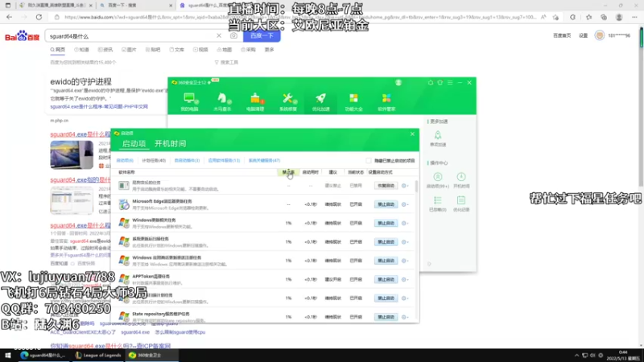The height and width of the screenshot is (362, 644).
Task: Sort by 禁止率 column header
Action: pyautogui.click(x=288, y=172)
